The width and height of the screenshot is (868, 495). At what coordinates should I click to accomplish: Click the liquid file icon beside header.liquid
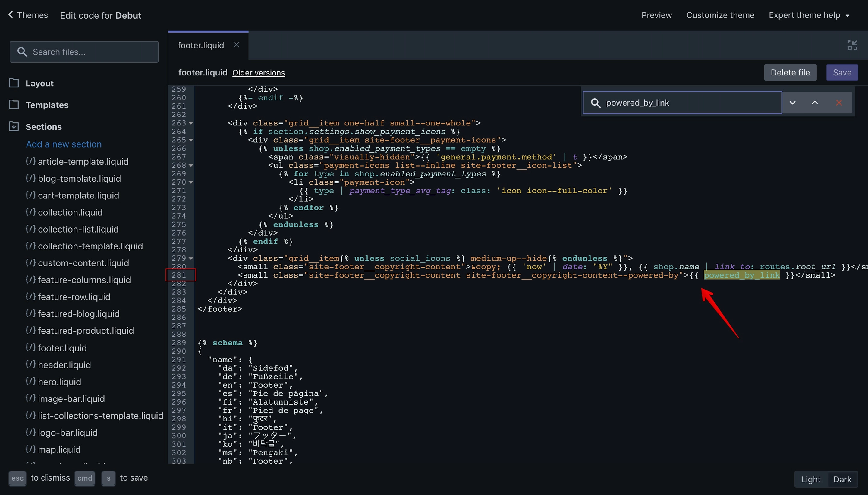30,364
